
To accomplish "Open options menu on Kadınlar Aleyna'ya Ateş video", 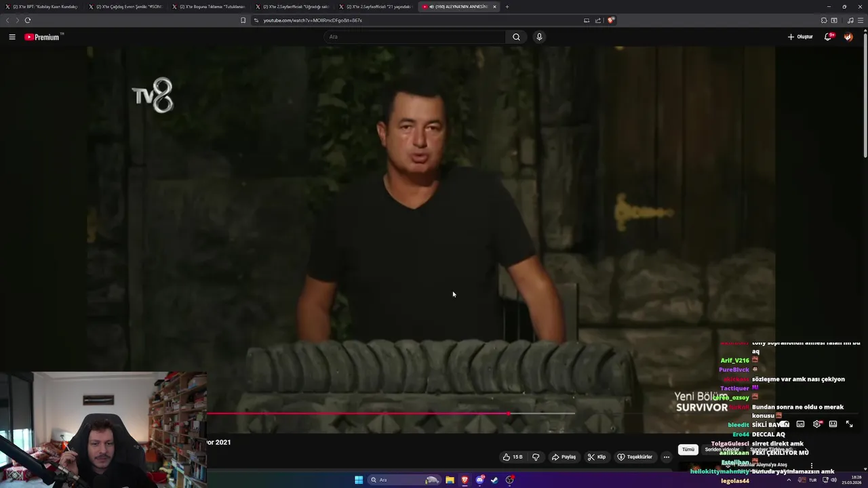I will (x=811, y=466).
